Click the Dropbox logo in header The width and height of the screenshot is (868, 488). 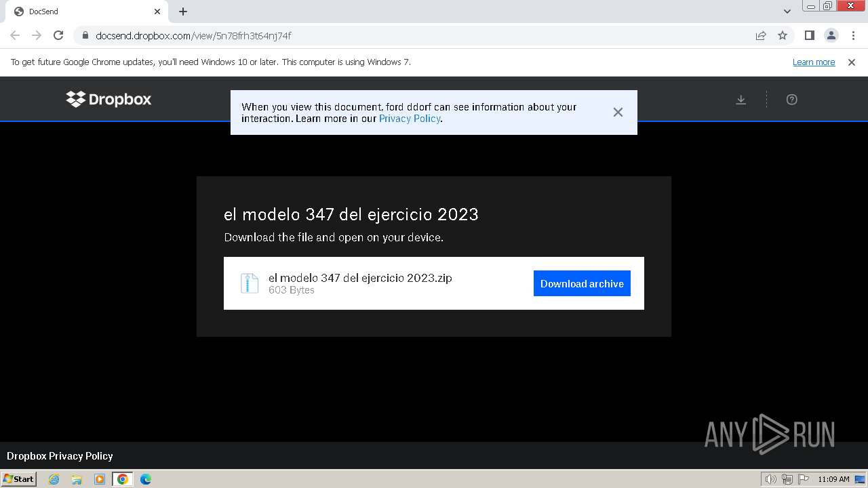click(x=108, y=99)
